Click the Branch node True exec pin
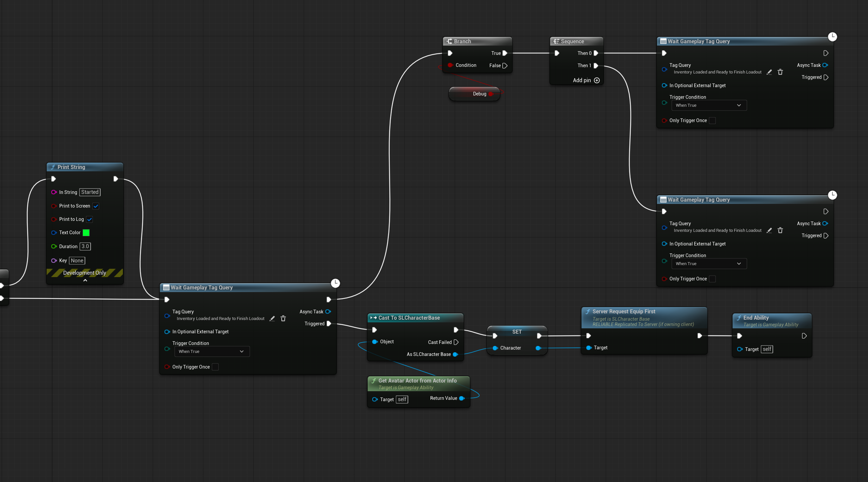Viewport: 868px width, 482px height. [x=505, y=53]
